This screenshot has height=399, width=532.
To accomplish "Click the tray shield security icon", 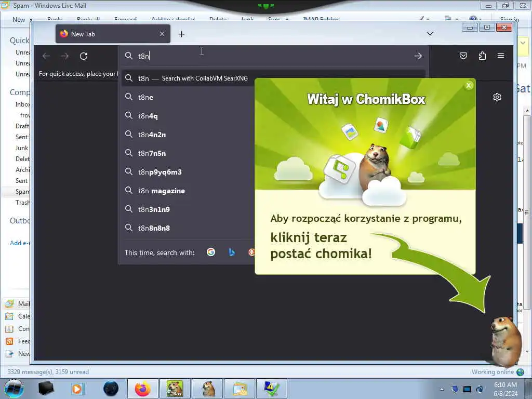I will coord(455,389).
